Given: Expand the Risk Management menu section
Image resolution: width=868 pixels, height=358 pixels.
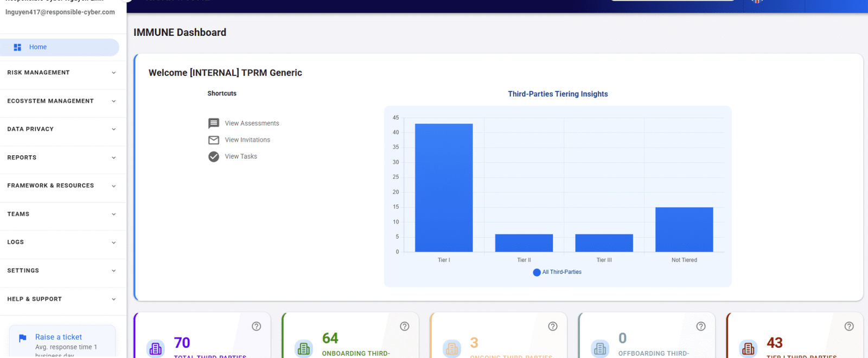Looking at the screenshot, I should [x=62, y=73].
